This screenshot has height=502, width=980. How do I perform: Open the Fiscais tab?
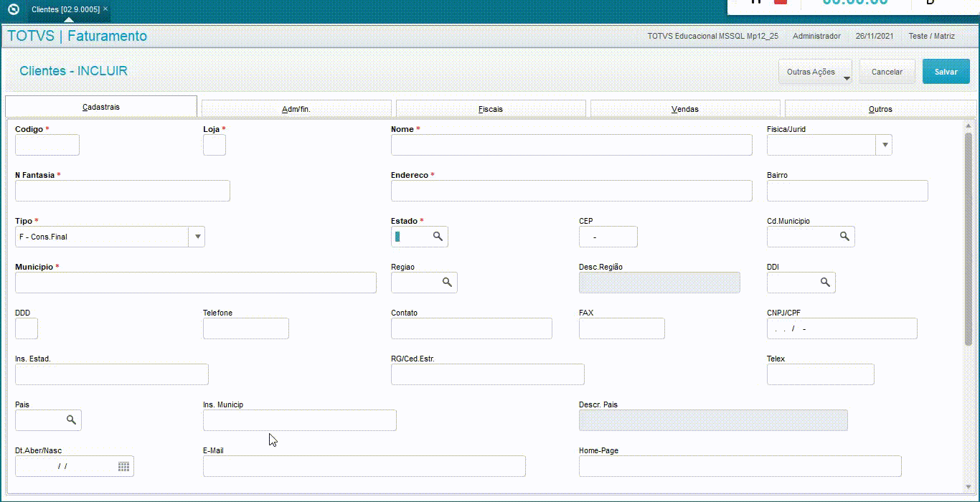(491, 109)
